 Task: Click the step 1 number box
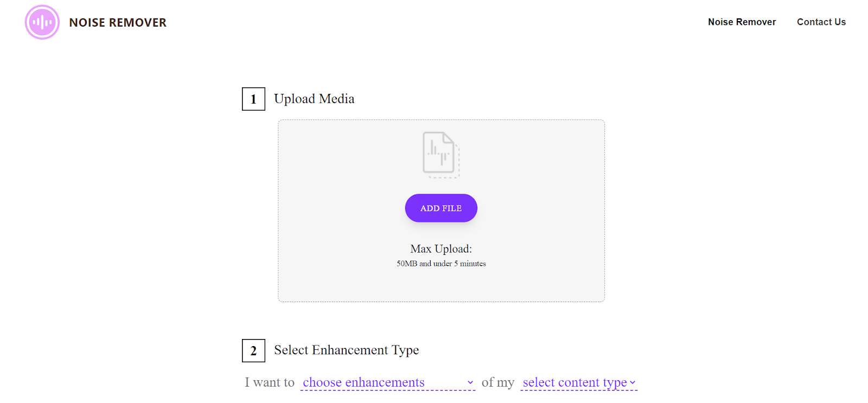coord(253,99)
